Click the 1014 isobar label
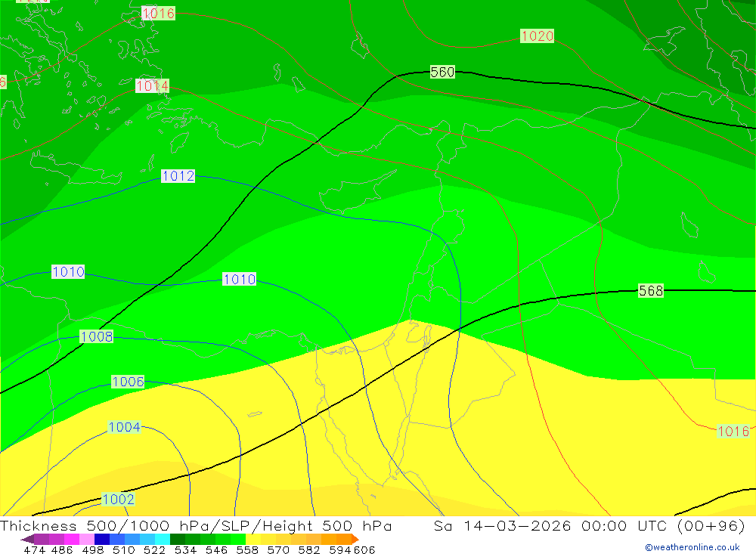 point(153,86)
